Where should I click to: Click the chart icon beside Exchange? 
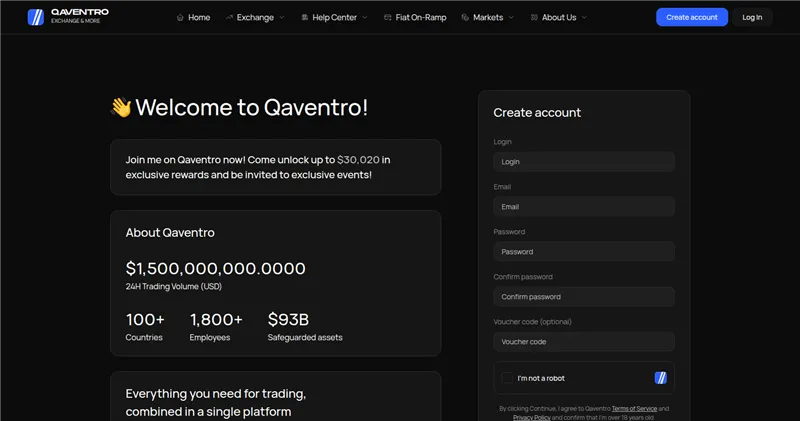coord(229,17)
